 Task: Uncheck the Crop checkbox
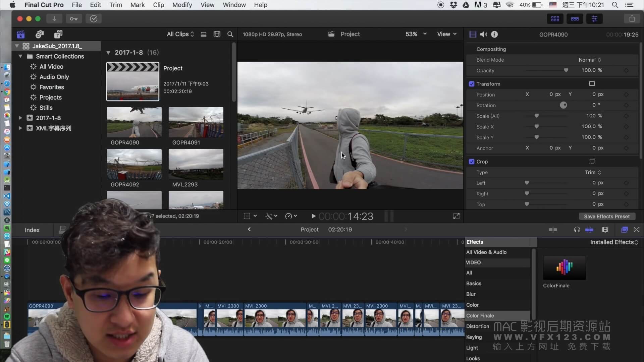pyautogui.click(x=472, y=162)
